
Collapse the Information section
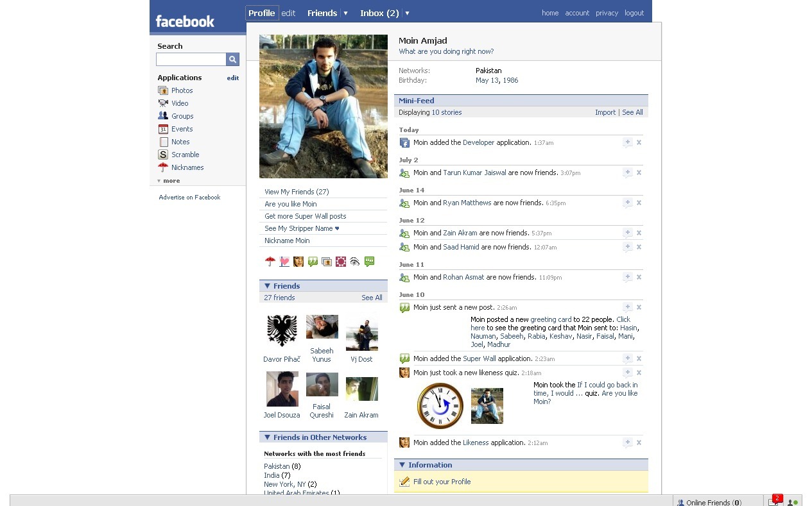402,465
